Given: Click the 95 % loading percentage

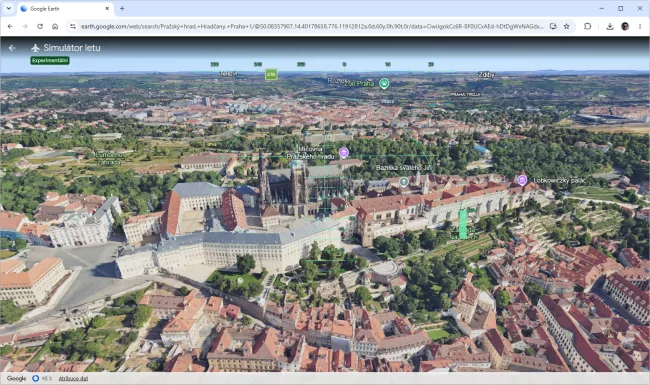Looking at the screenshot, I should point(47,378).
